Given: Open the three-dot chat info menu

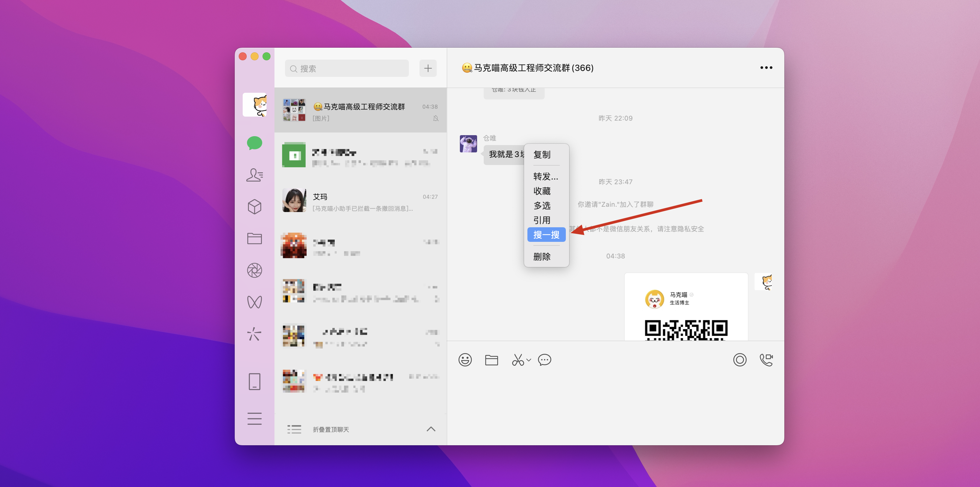Looking at the screenshot, I should coord(766,68).
